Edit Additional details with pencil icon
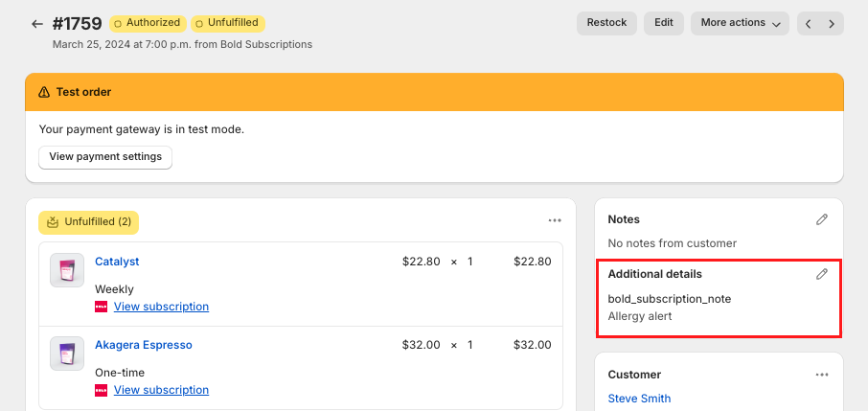 point(822,274)
